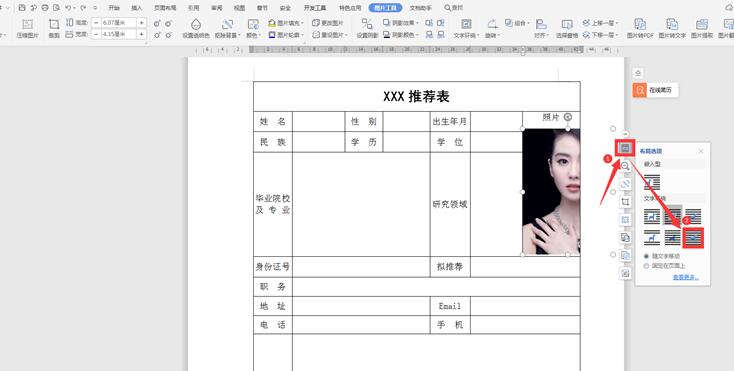
Task: Click 图片转PDF convert picture to PDF
Action: (640, 29)
